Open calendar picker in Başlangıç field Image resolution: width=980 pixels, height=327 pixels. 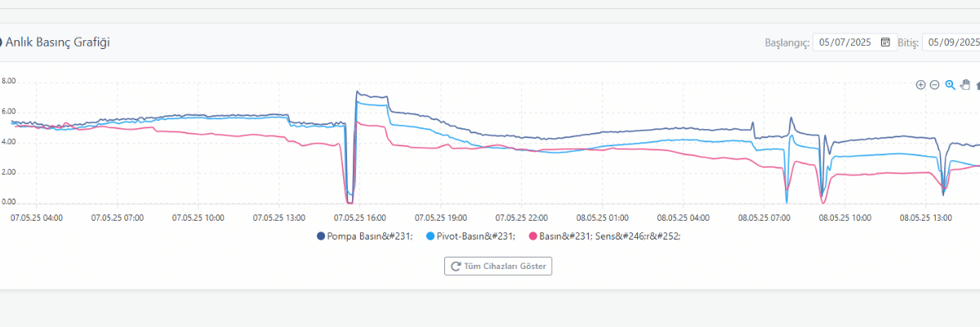(885, 43)
